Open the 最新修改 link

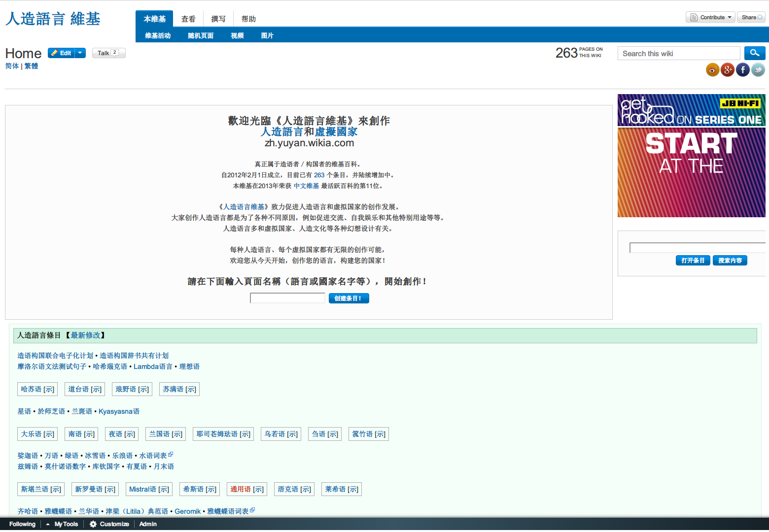[x=85, y=335]
